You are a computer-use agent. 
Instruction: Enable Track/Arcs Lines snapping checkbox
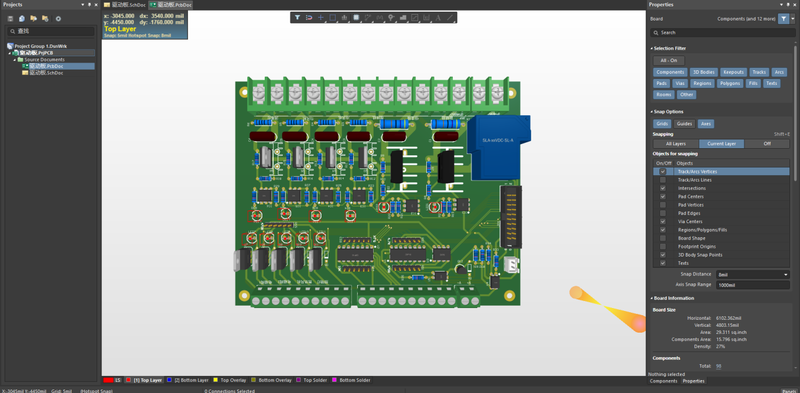click(x=663, y=180)
